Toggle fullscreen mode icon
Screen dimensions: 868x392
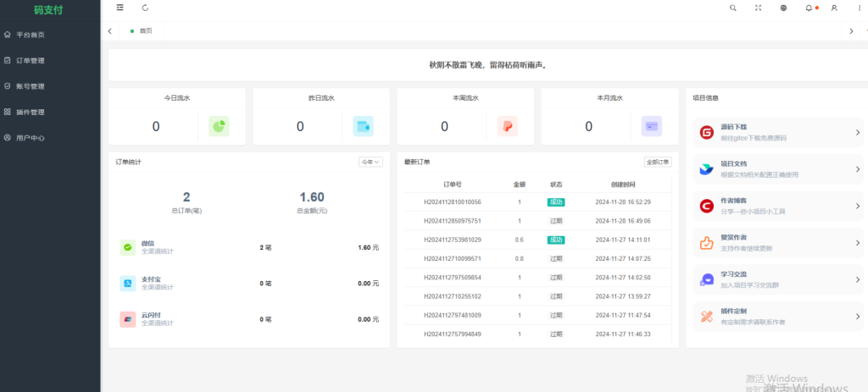[759, 8]
